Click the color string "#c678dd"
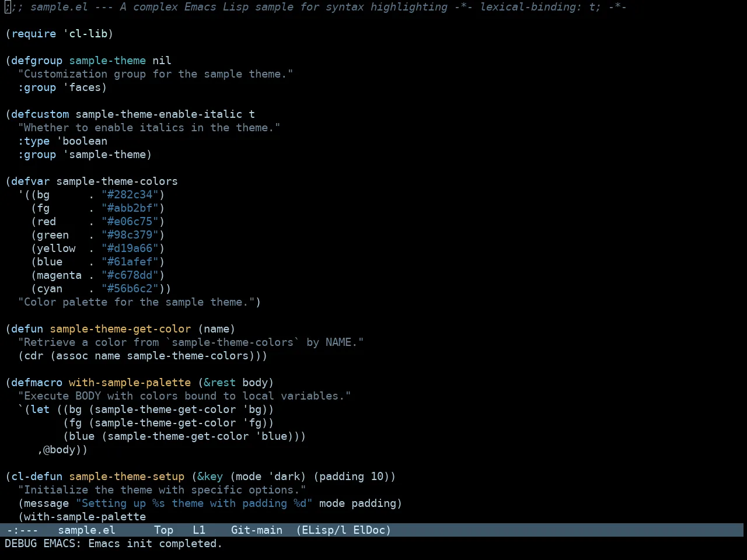747x560 pixels. coord(130,275)
